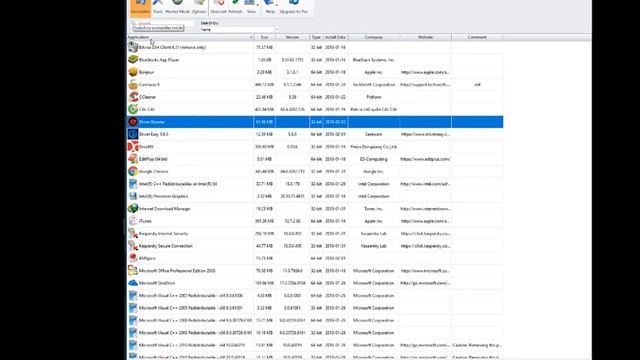Image resolution: width=640 pixels, height=360 pixels.
Task: Click the program name 'iTunes'
Action: tap(145, 221)
